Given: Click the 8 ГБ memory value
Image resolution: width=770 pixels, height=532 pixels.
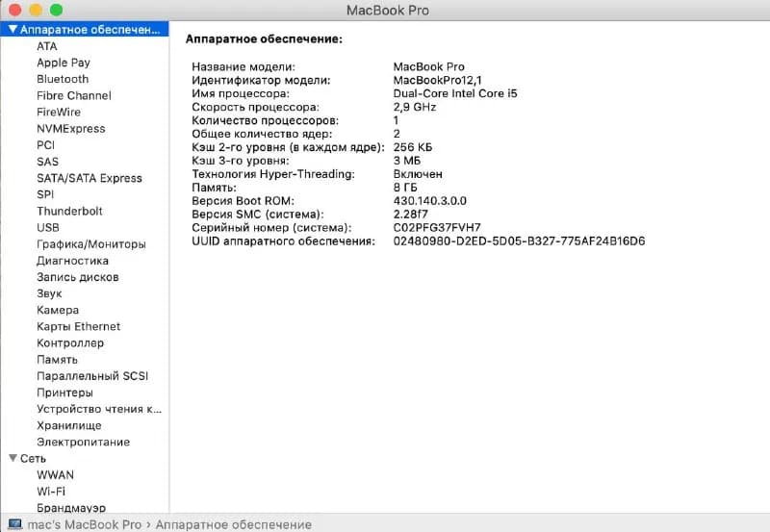Looking at the screenshot, I should (x=405, y=188).
